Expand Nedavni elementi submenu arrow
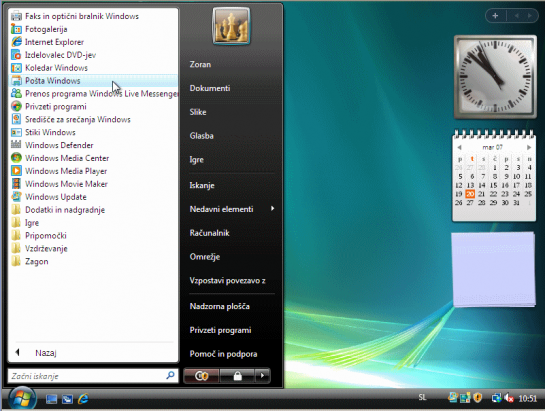545x411 pixels. click(x=272, y=209)
